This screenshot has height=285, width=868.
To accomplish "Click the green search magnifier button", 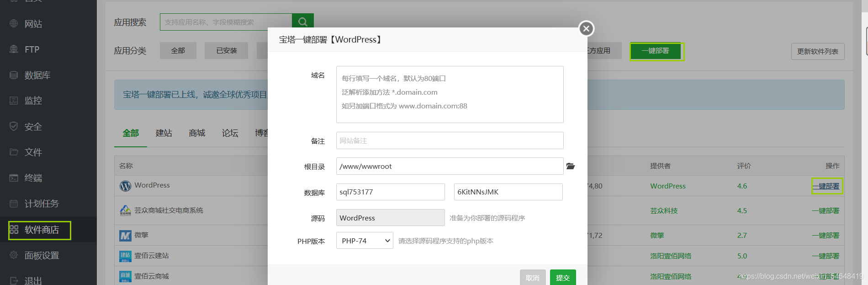I will (303, 22).
